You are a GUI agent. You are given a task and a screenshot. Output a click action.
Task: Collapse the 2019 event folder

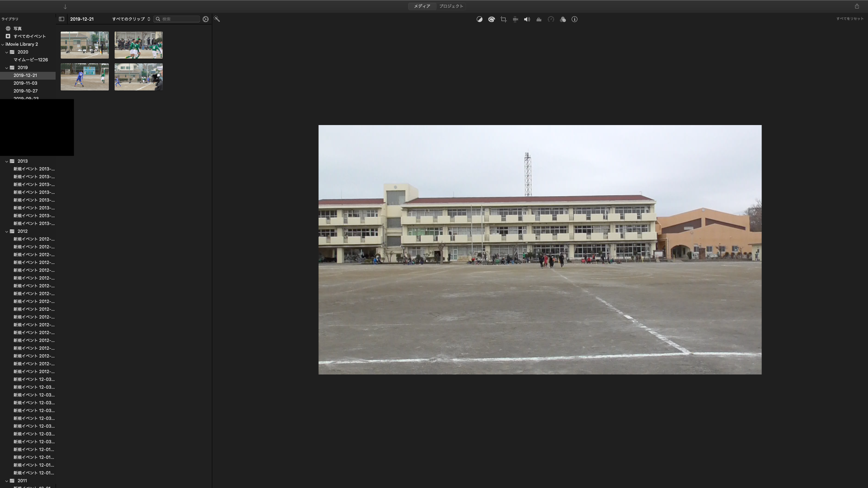coord(6,68)
